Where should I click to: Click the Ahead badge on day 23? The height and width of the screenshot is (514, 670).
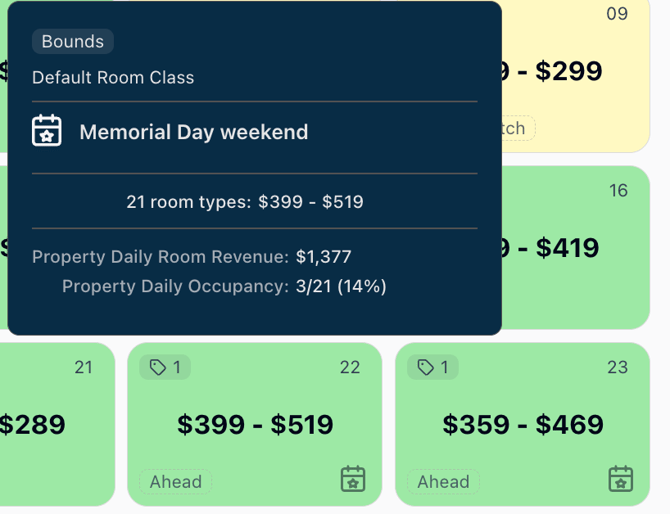443,482
